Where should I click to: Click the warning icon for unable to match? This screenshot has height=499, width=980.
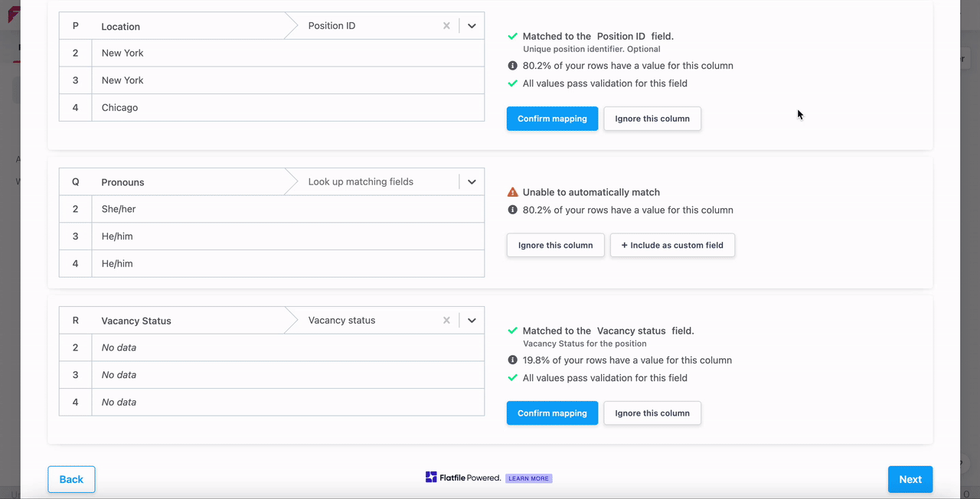513,192
